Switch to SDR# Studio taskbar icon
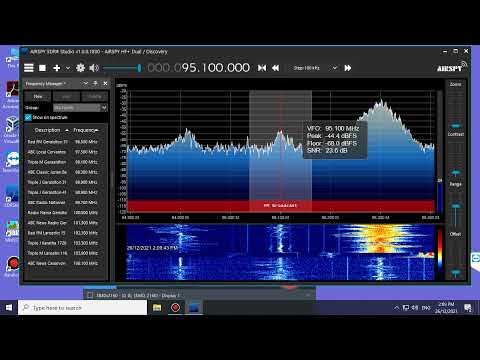This screenshot has height=360, width=480. pos(194,308)
